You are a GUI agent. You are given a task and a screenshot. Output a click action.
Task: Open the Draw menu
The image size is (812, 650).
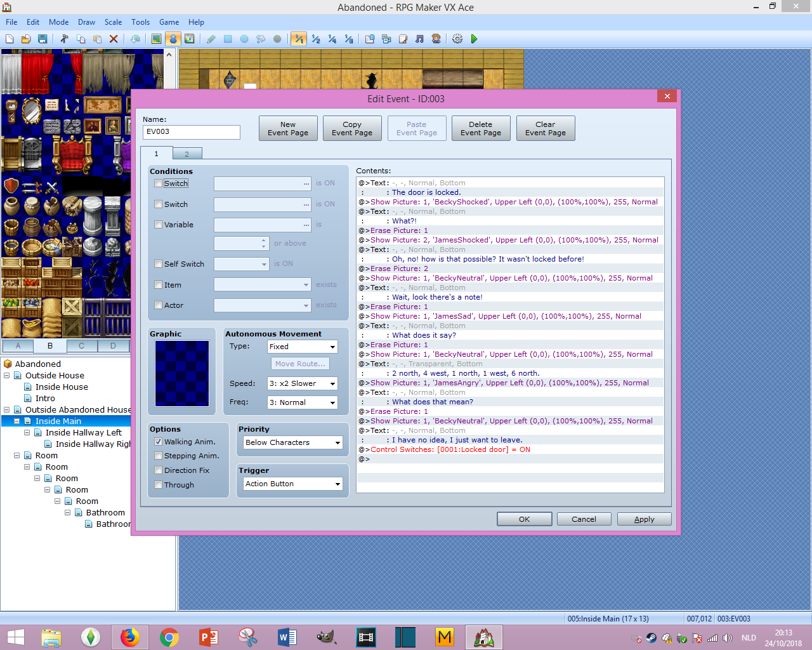coord(86,22)
